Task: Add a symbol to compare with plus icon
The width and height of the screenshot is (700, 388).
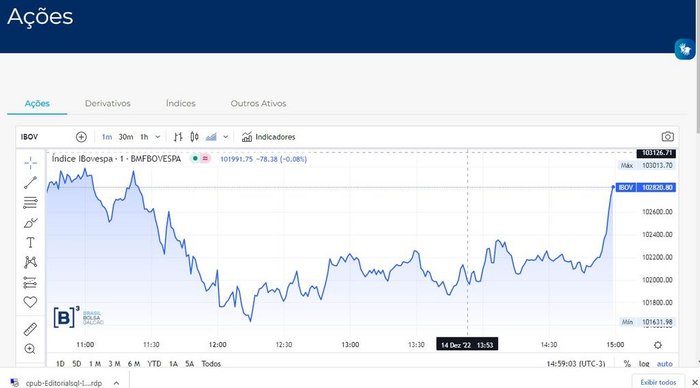Action: [81, 137]
